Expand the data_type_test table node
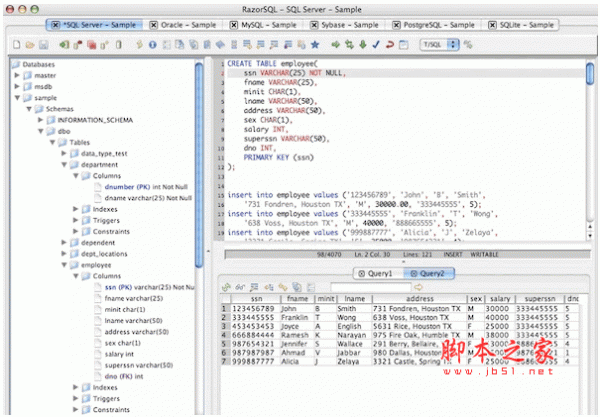Screen dimensions: 600x417 (64, 152)
